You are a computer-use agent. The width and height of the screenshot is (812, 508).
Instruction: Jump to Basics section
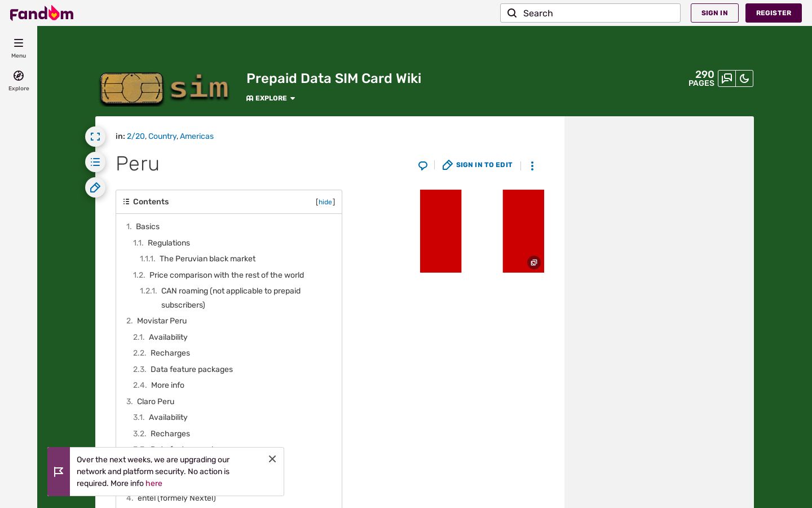(148, 226)
